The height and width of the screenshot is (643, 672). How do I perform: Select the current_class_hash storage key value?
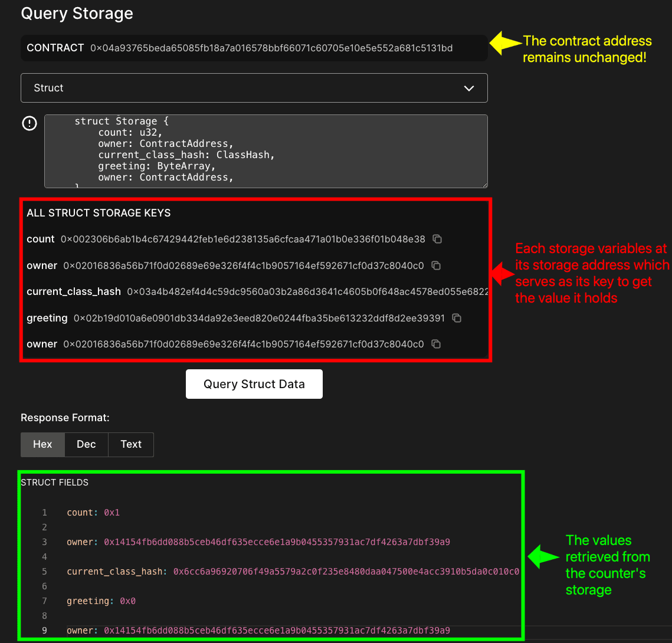[x=308, y=292]
